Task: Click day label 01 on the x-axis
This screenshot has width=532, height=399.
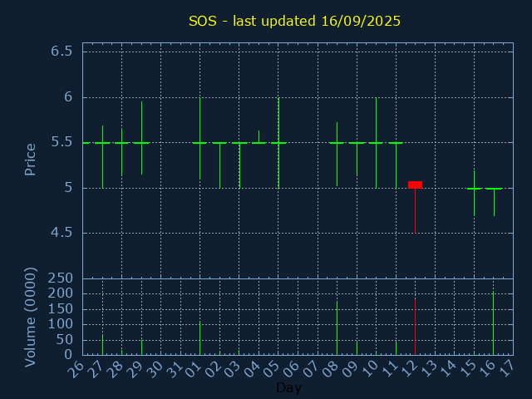Action: click(x=193, y=369)
